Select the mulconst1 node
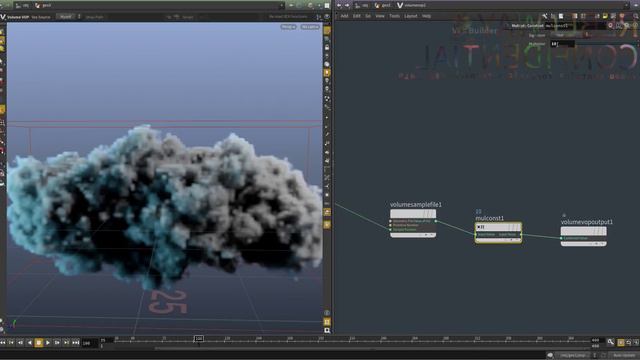The image size is (640, 360). [x=498, y=233]
